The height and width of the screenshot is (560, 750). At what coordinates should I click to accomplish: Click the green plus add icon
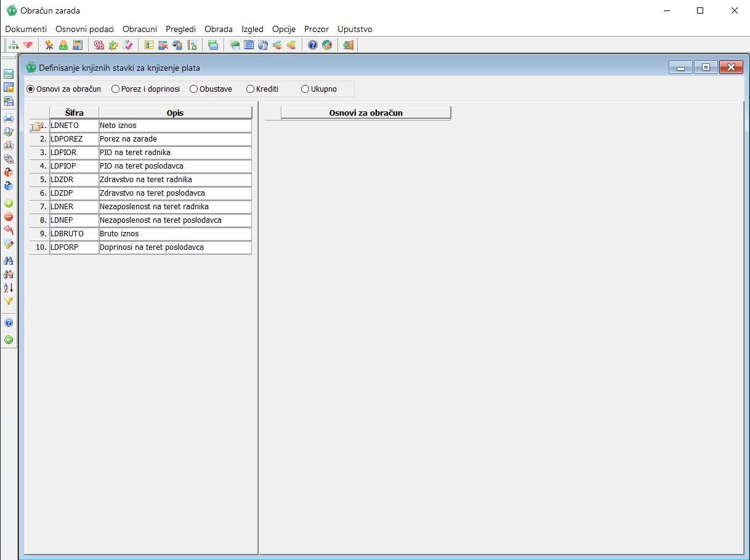pyautogui.click(x=9, y=203)
